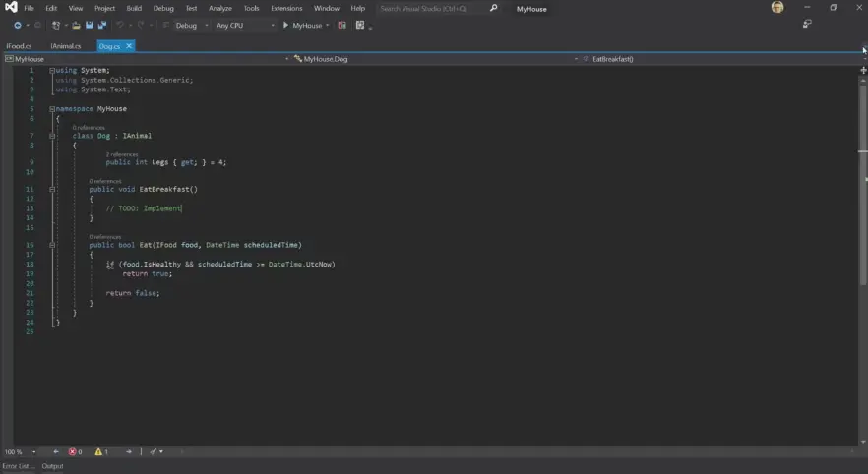Open the MyHouse.Dog type navigation dropdown
Image resolution: width=868 pixels, height=474 pixels.
pos(436,59)
